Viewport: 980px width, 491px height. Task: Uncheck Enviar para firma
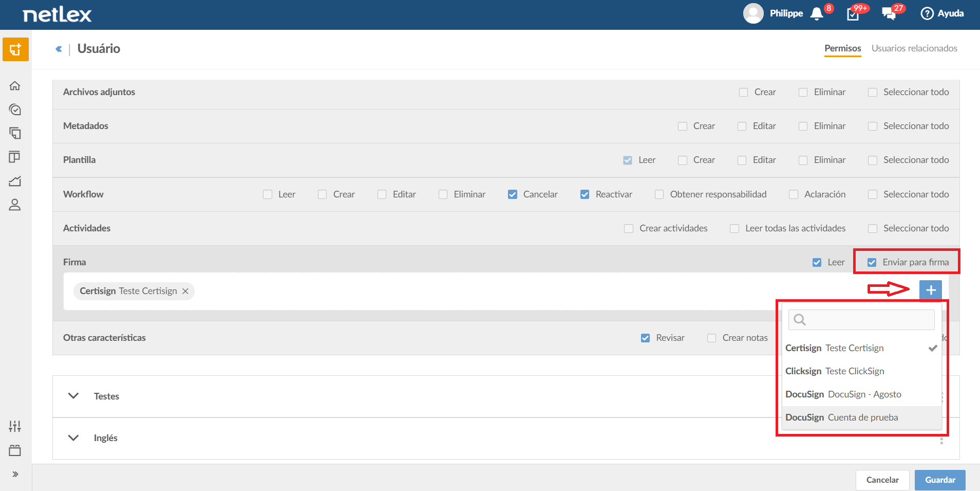872,263
